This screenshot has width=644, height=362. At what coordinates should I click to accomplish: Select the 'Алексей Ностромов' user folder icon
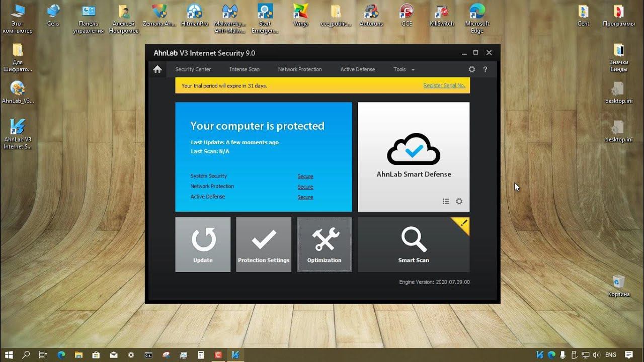tap(124, 19)
